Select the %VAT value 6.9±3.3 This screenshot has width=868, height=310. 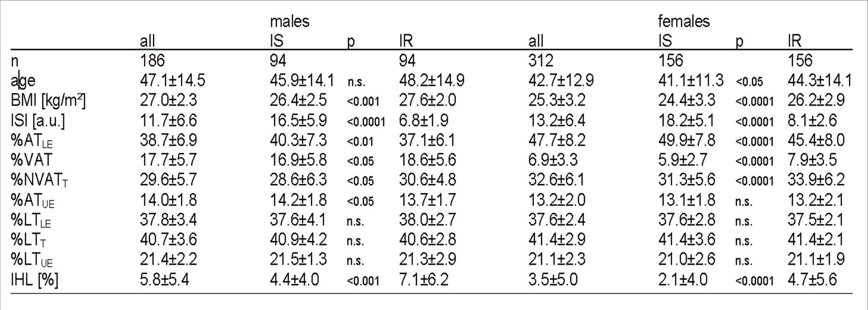[553, 160]
